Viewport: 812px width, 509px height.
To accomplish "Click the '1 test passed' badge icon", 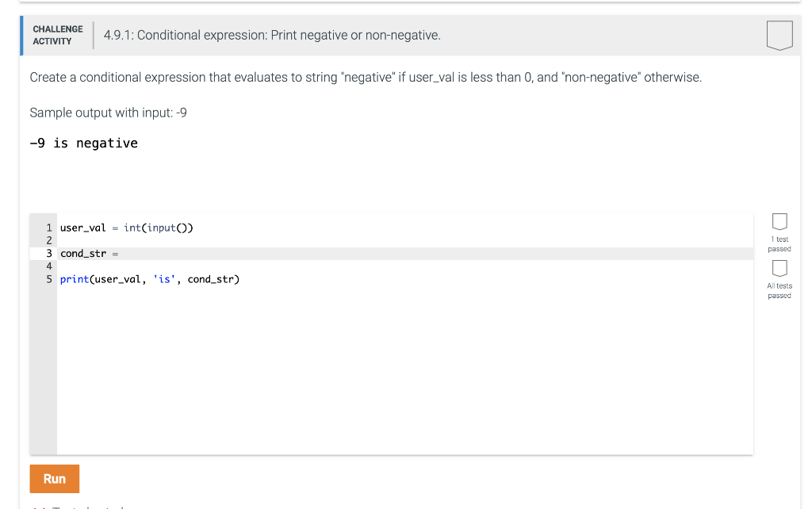I will coord(779,221).
